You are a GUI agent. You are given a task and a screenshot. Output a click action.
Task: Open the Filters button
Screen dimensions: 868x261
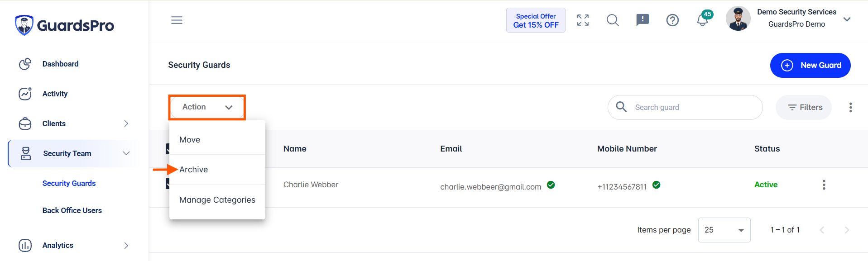point(804,107)
